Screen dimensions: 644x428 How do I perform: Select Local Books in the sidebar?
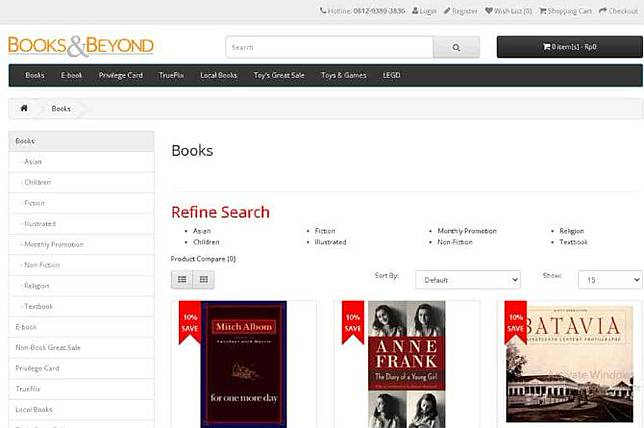pos(81,410)
